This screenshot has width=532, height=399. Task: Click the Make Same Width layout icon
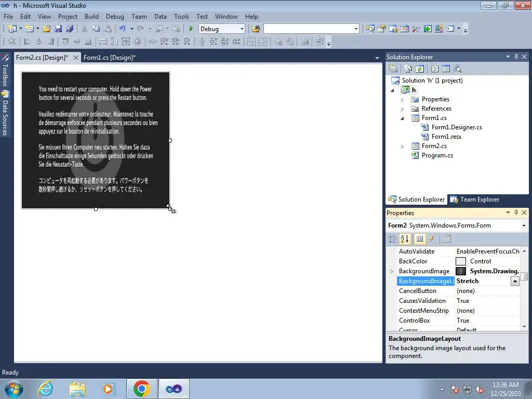point(103,42)
